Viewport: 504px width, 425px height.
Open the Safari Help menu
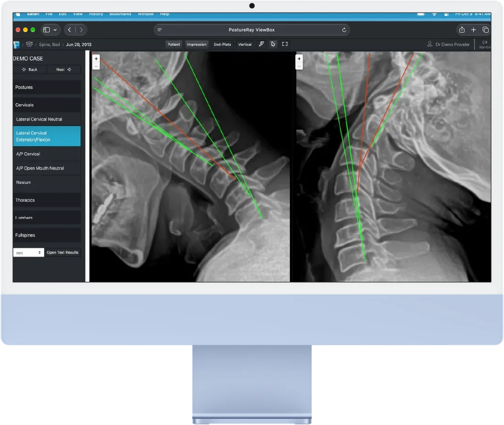point(164,14)
